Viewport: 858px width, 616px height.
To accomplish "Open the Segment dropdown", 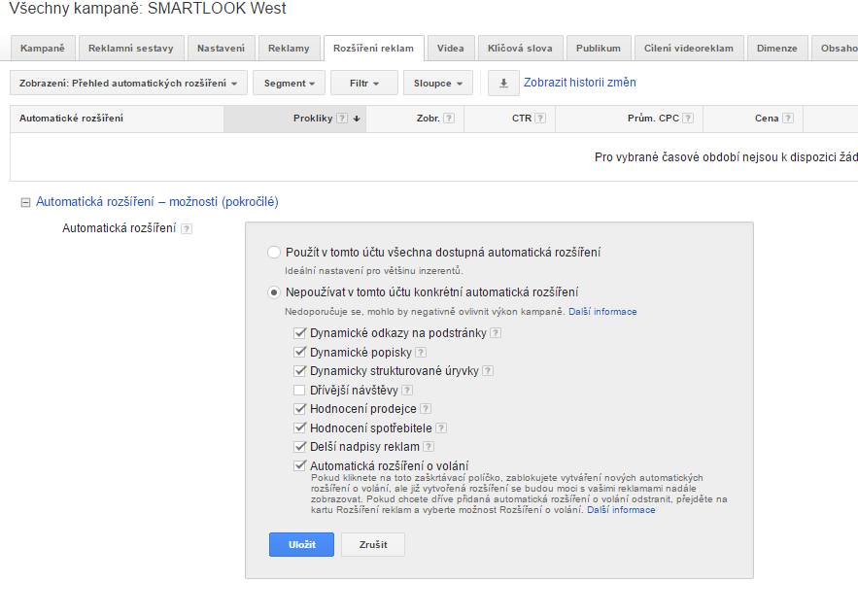I will [x=289, y=84].
